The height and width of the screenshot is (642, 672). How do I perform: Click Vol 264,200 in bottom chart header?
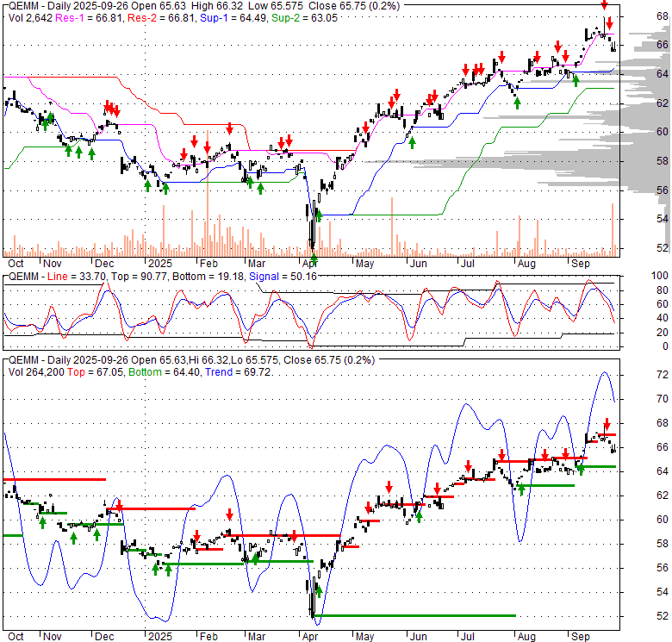tap(36, 372)
